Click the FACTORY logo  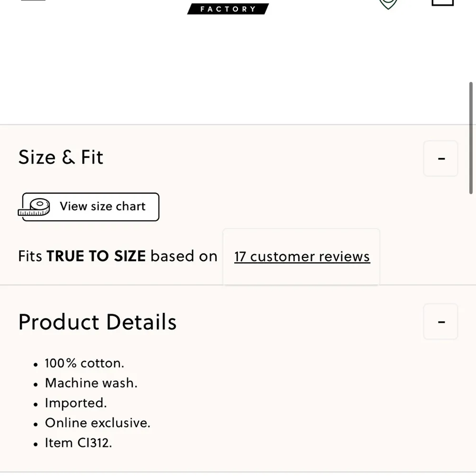228,8
